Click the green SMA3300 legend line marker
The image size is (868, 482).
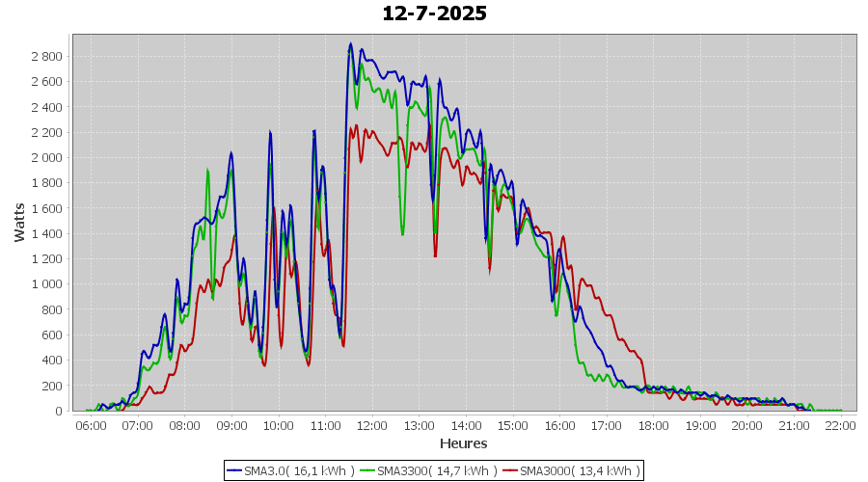click(x=368, y=471)
